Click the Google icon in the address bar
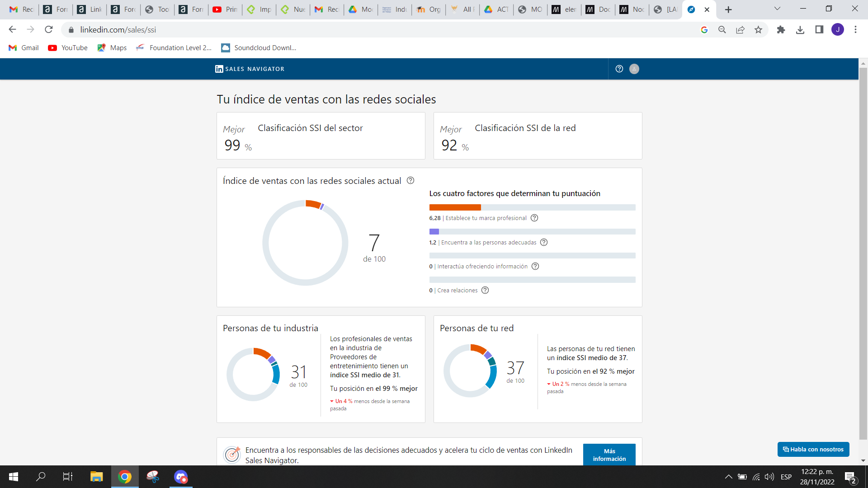 coord(704,29)
